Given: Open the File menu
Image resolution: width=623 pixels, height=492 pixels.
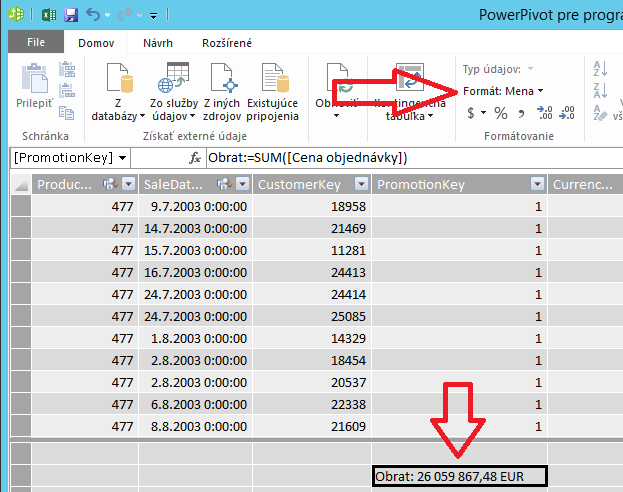Looking at the screenshot, I should 36,42.
